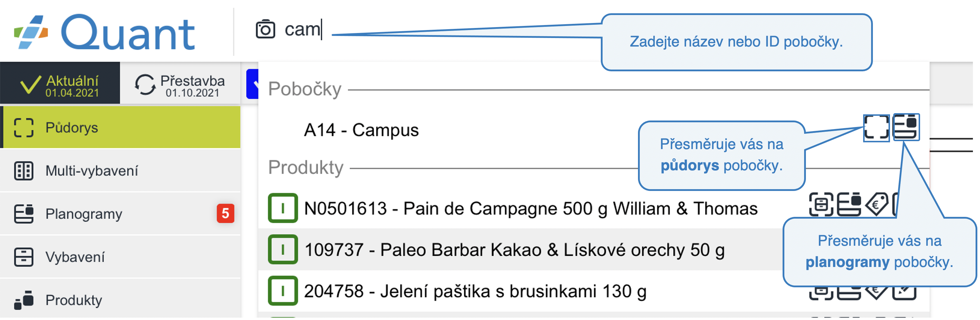Click price tag icon for Pain de Campagne
Screen dimensions: 980x320
coord(876,204)
